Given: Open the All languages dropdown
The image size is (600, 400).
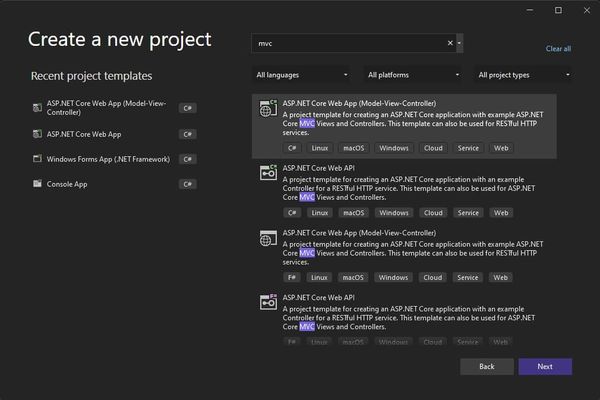Looking at the screenshot, I should pos(302,75).
